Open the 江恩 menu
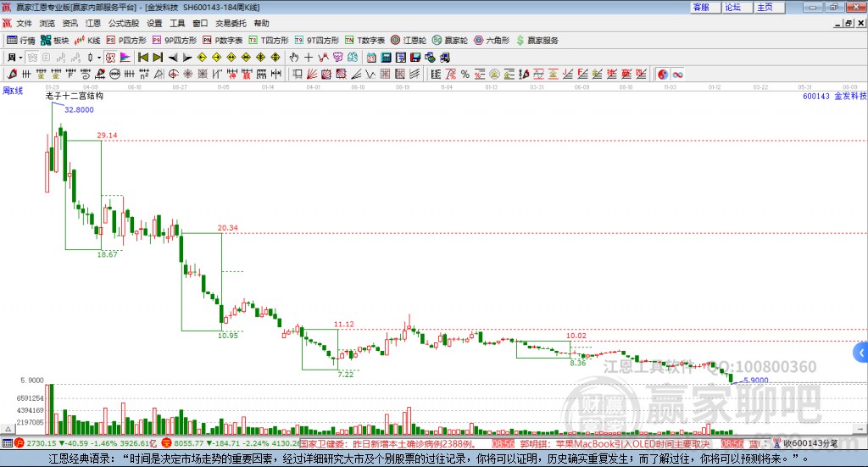Screen dimensions: 868x467 93,23
